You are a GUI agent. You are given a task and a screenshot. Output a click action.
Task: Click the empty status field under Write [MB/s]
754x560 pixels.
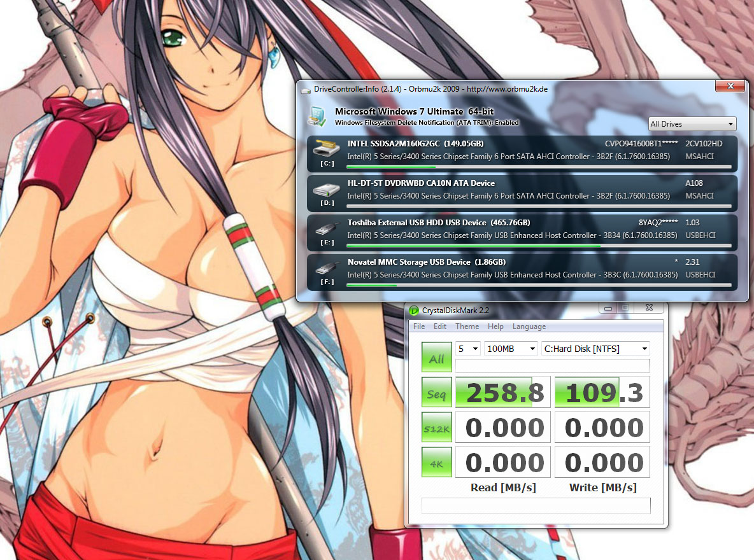tap(536, 506)
